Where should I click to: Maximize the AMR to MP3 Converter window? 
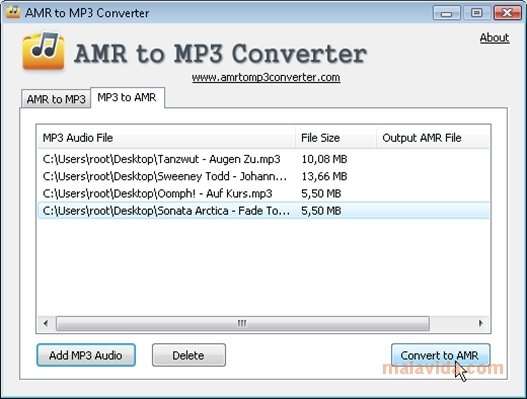coord(477,13)
